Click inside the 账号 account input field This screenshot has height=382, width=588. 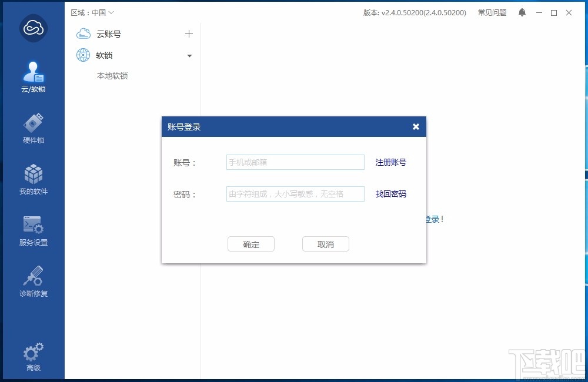point(294,162)
